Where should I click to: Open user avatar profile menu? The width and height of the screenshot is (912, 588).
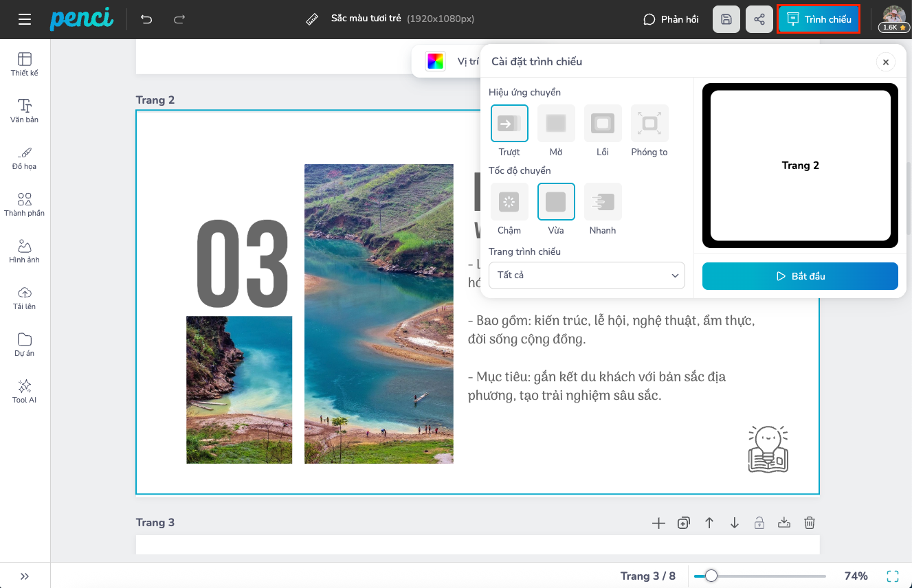click(893, 19)
